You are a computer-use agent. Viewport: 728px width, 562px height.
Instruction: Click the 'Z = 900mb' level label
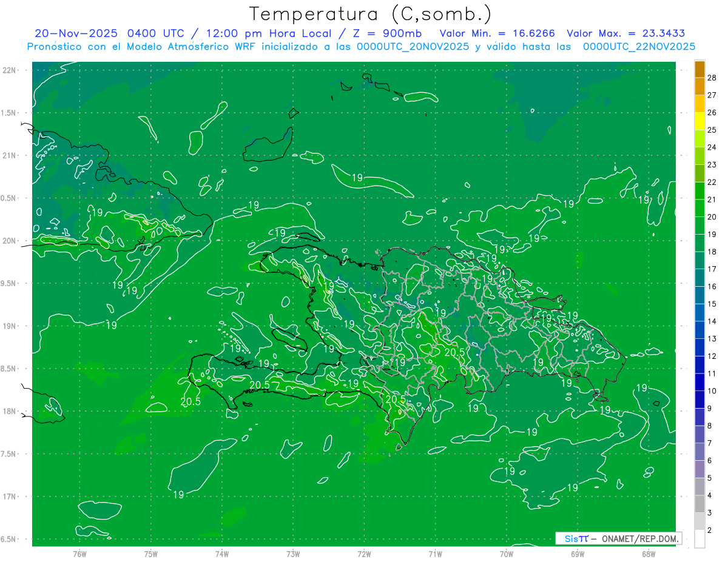click(386, 33)
